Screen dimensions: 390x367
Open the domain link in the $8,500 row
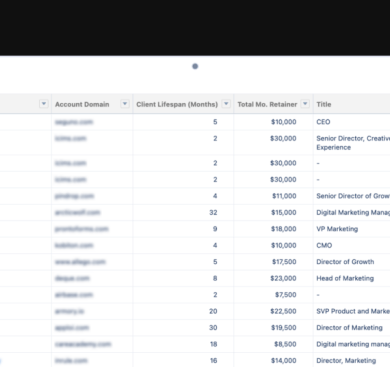83,344
